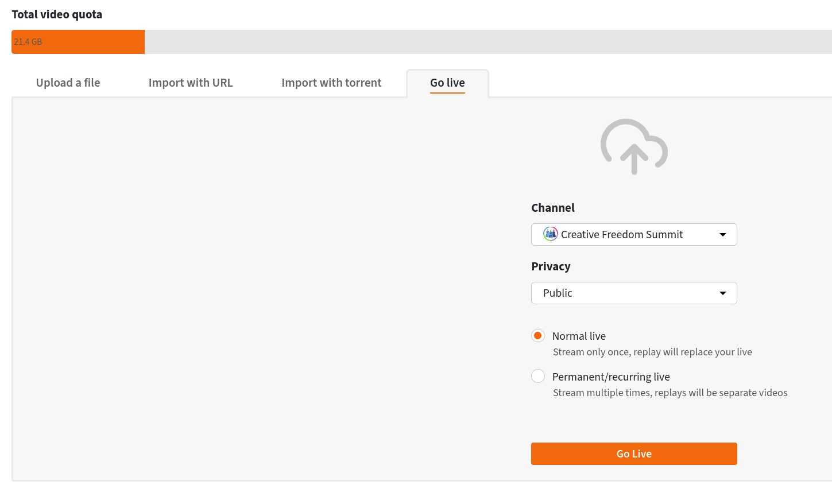Open the Privacy selector showing Public
Viewport: 832px width, 504px height.
(x=634, y=293)
